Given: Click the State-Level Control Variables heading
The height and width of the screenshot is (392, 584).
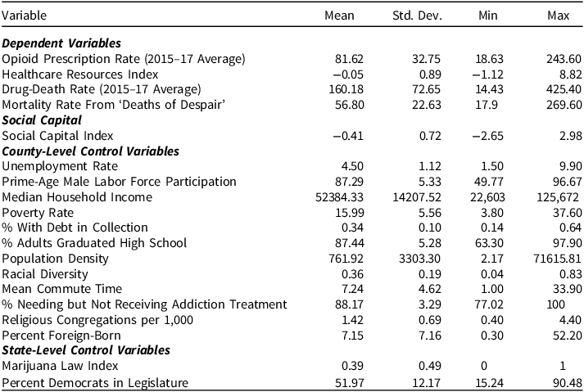Looking at the screenshot, I should [x=86, y=350].
